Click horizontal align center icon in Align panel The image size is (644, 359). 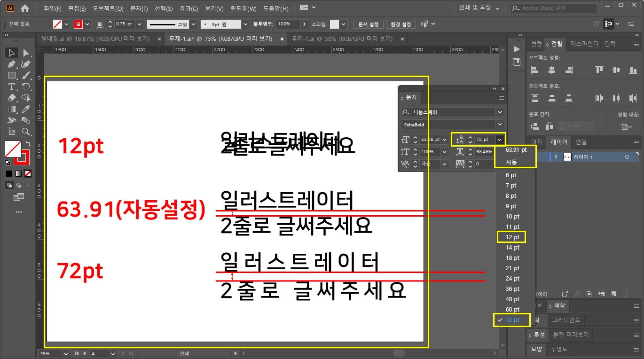pyautogui.click(x=552, y=70)
